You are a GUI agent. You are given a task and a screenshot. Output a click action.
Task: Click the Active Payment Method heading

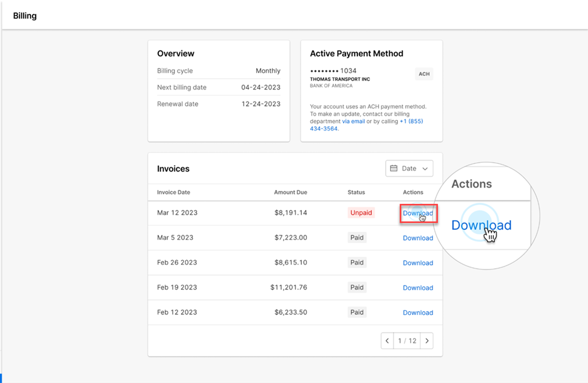point(356,54)
